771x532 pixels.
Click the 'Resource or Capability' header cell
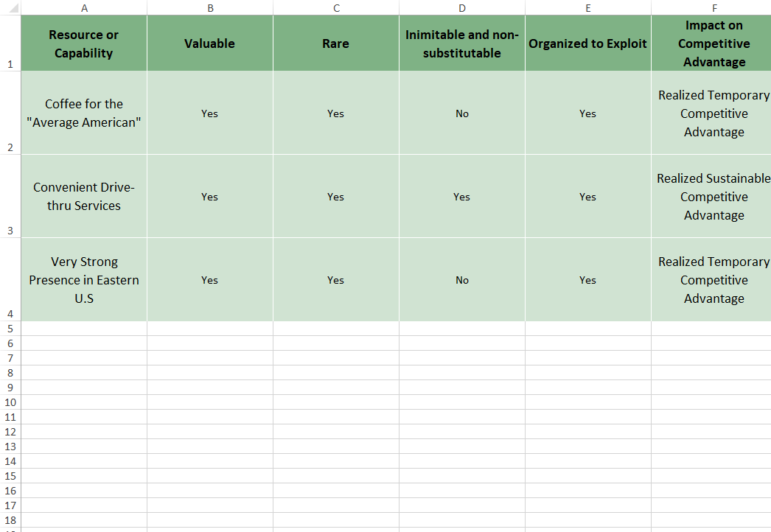click(84, 43)
